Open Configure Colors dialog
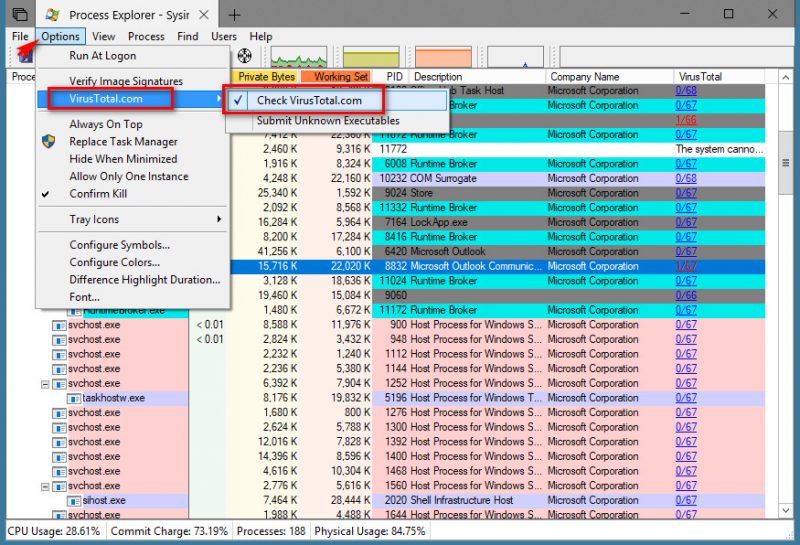The width and height of the screenshot is (800, 545). (133, 262)
